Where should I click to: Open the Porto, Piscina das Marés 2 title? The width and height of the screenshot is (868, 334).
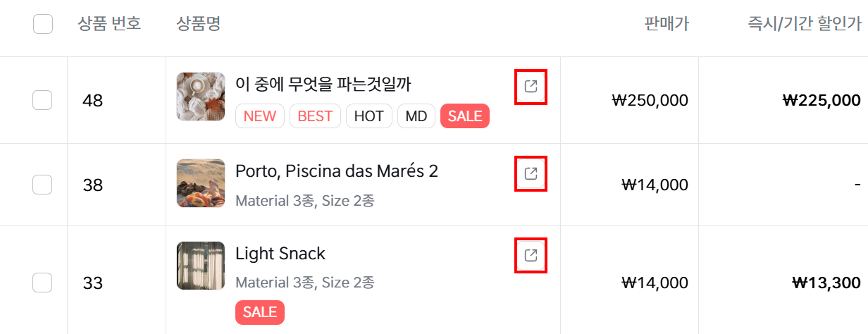point(337,171)
